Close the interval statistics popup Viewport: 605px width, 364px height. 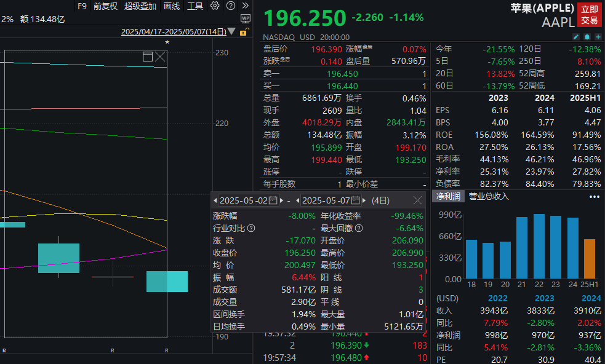(x=417, y=200)
